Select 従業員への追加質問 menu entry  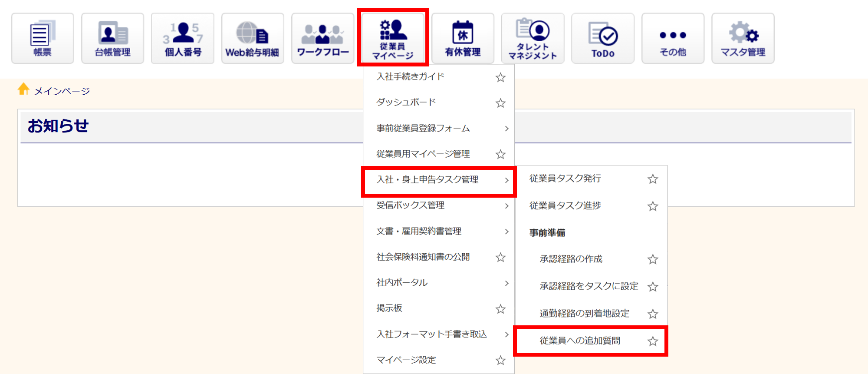click(x=580, y=341)
